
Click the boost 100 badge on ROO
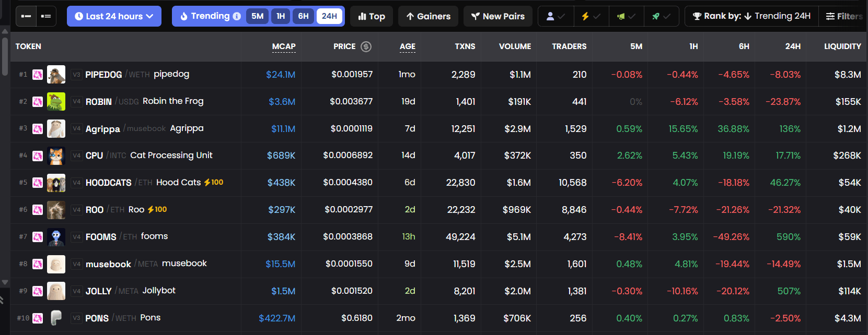click(x=157, y=209)
